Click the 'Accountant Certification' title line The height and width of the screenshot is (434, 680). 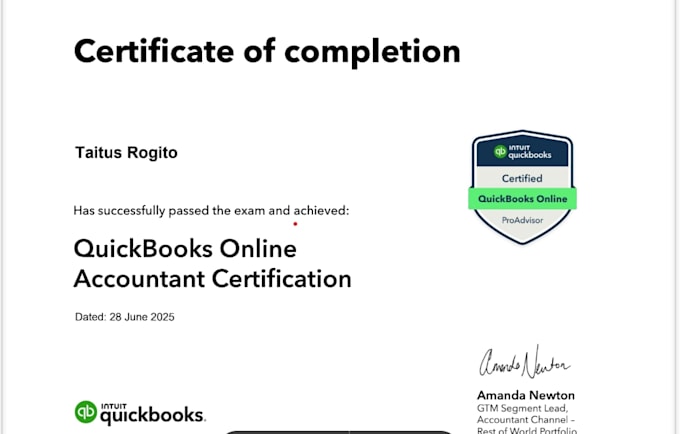click(212, 279)
